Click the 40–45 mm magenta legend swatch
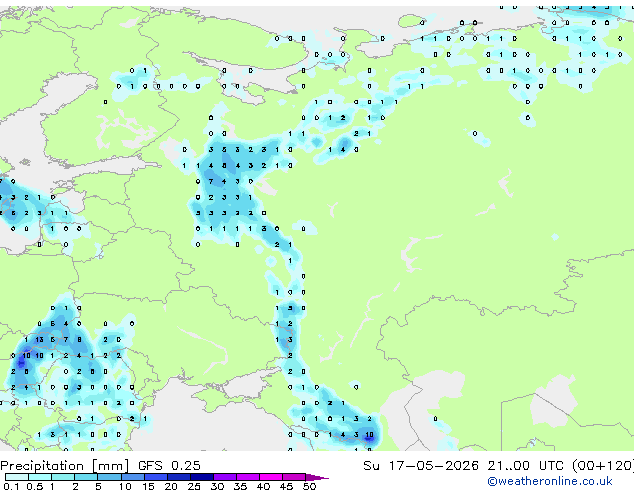634x490 pixels. point(271,477)
